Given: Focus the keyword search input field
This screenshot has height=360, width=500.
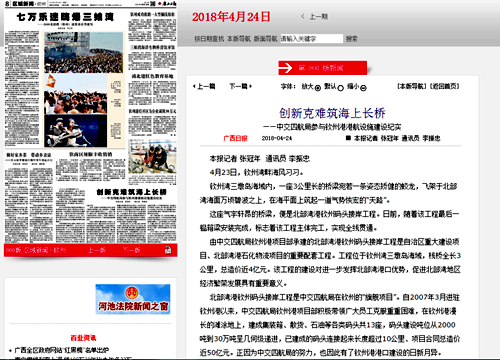Looking at the screenshot, I should point(311,39).
